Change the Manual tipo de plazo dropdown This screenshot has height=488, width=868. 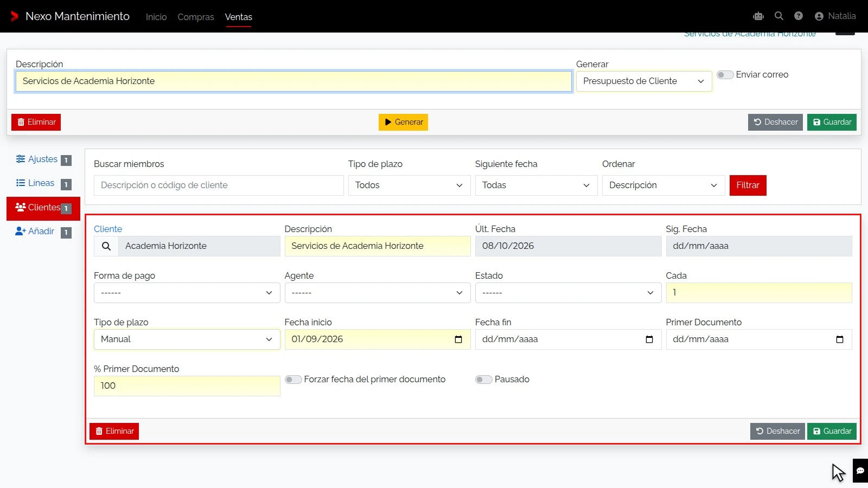187,339
